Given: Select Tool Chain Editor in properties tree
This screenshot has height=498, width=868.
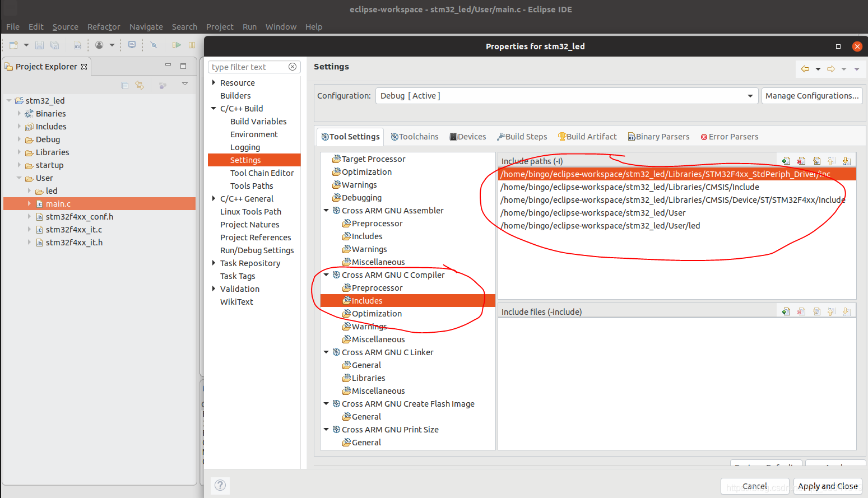Looking at the screenshot, I should point(262,173).
